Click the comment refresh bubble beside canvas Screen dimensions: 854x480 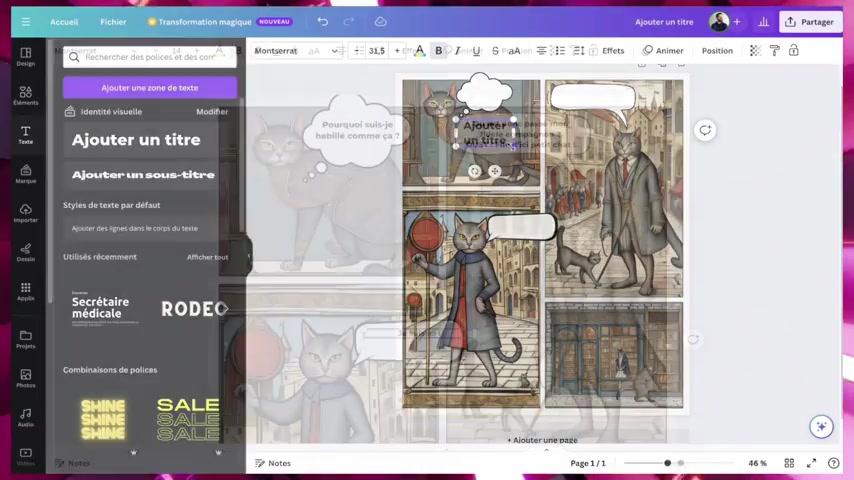705,130
